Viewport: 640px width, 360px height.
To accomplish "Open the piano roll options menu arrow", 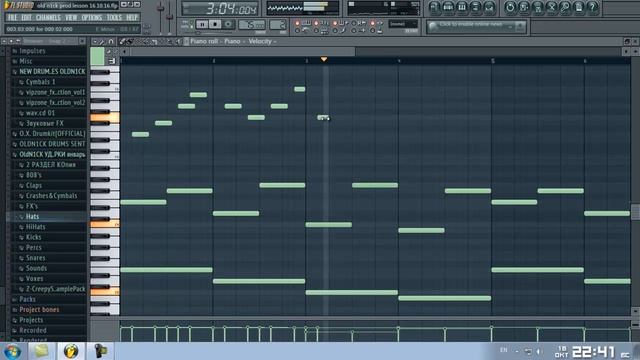I will point(95,41).
